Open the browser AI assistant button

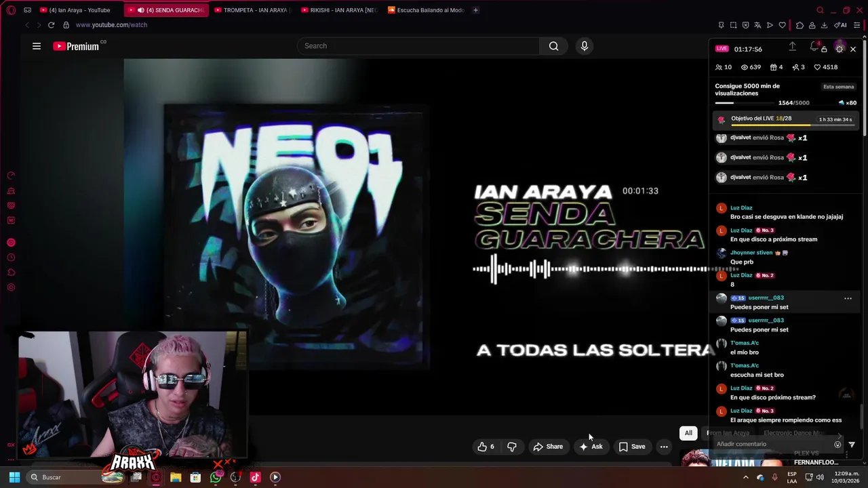pyautogui.click(x=841, y=25)
